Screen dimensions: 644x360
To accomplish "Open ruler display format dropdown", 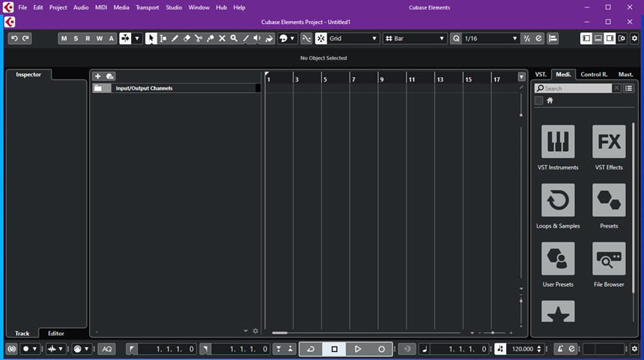I will coord(521,77).
